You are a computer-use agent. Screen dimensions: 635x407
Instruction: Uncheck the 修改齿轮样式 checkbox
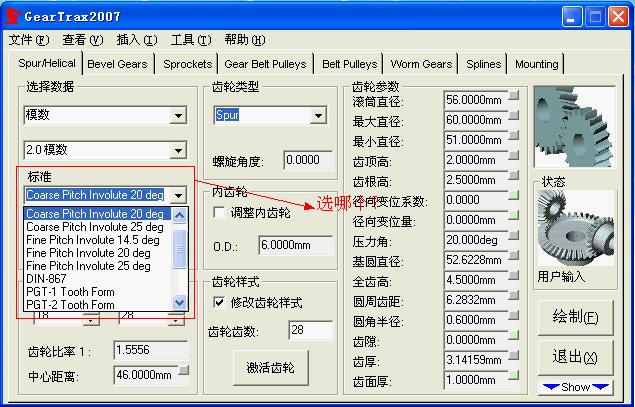(x=219, y=303)
